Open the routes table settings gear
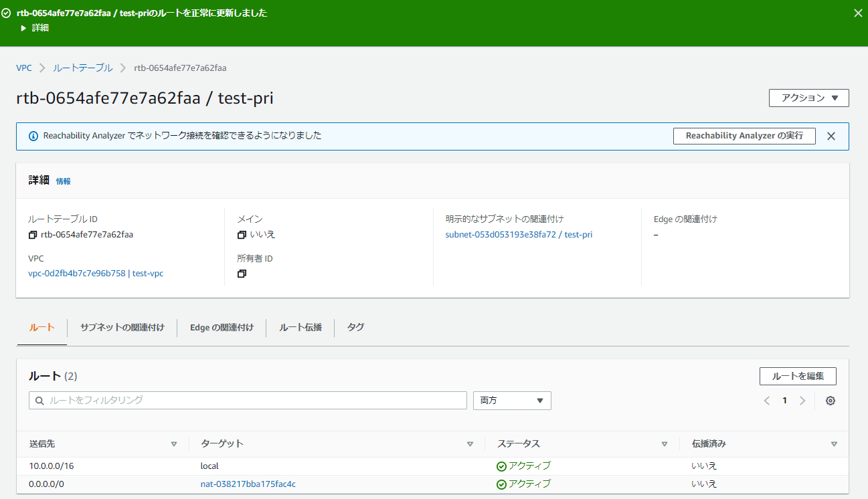Viewport: 868px width, 499px height. coord(831,401)
